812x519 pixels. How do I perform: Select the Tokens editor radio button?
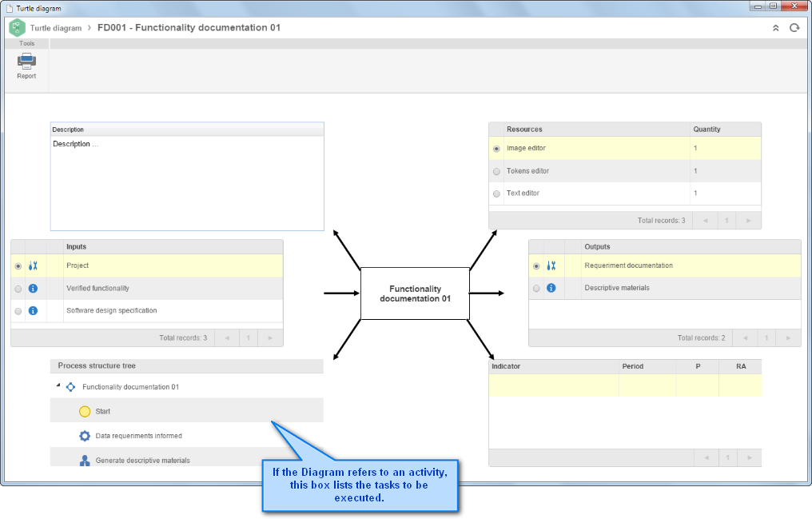496,171
